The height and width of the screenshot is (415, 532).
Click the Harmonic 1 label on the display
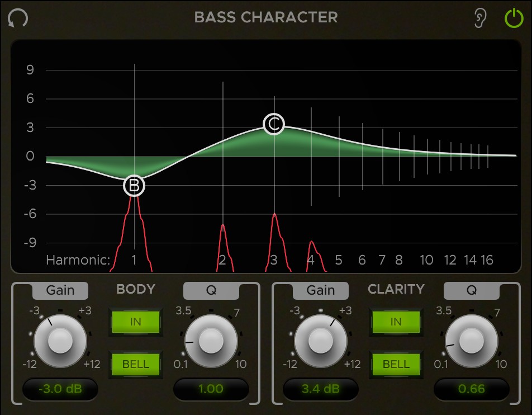[134, 261]
